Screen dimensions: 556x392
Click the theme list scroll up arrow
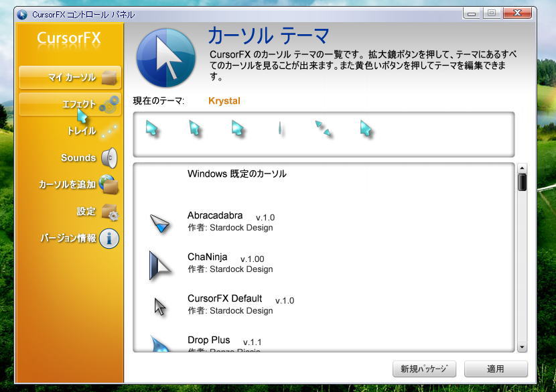522,168
